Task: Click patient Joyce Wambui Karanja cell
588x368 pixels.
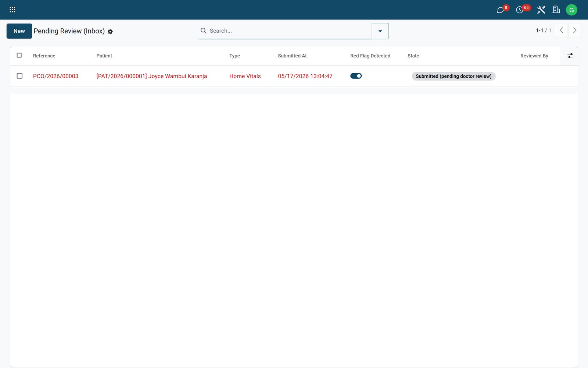Action: [151, 76]
